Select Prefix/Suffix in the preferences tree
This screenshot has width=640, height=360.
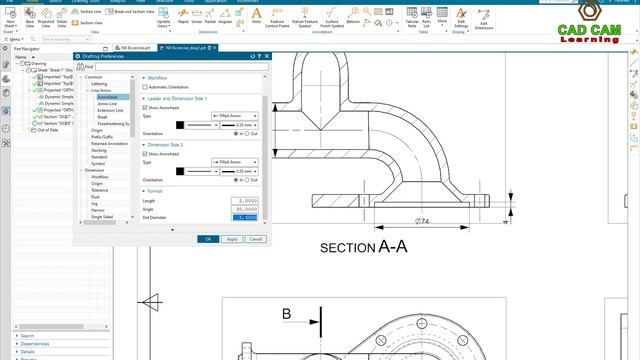point(101,137)
